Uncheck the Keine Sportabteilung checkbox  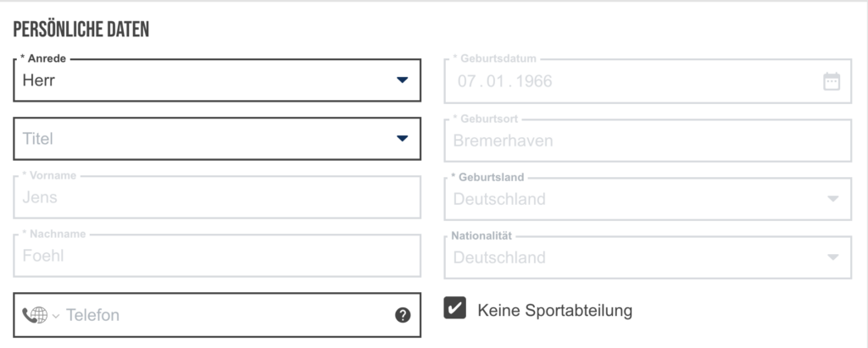point(455,308)
